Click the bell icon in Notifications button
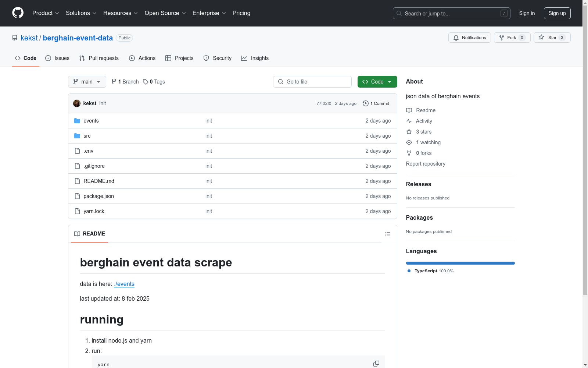 tap(456, 38)
